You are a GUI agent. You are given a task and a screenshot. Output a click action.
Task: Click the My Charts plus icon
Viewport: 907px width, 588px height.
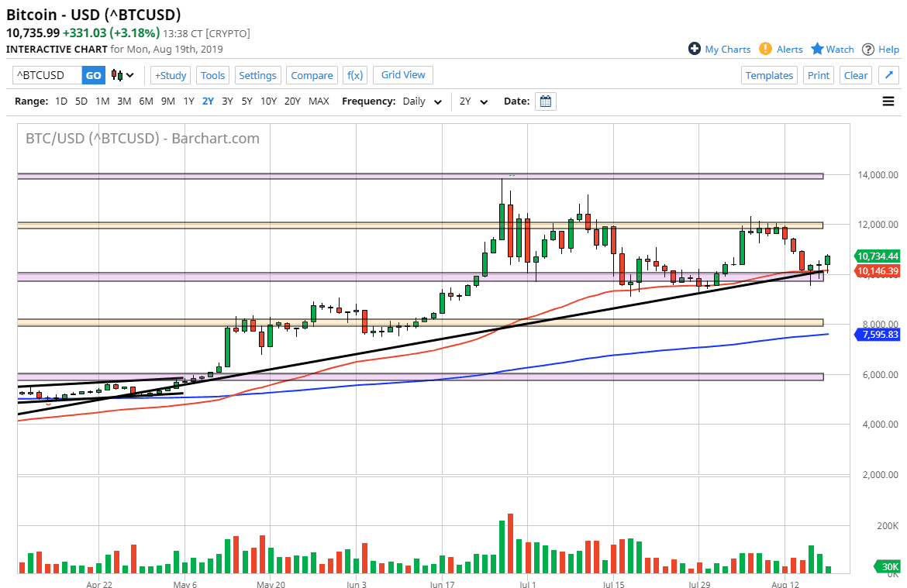click(694, 49)
